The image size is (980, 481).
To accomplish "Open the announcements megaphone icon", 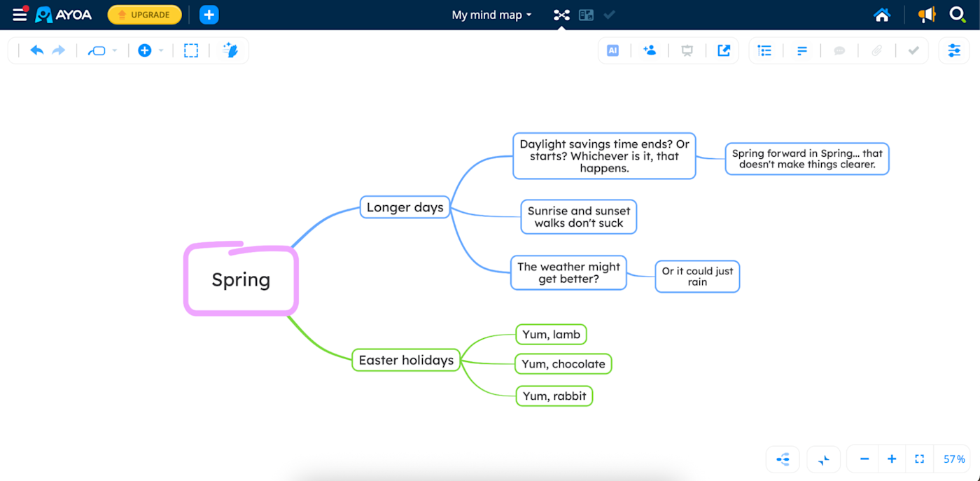I will 927,15.
